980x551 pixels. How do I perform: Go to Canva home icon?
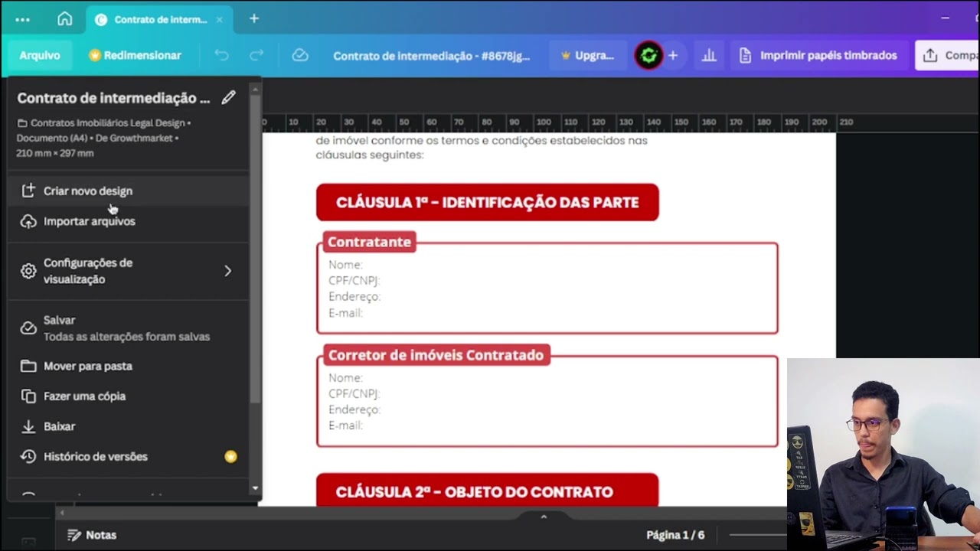(65, 19)
